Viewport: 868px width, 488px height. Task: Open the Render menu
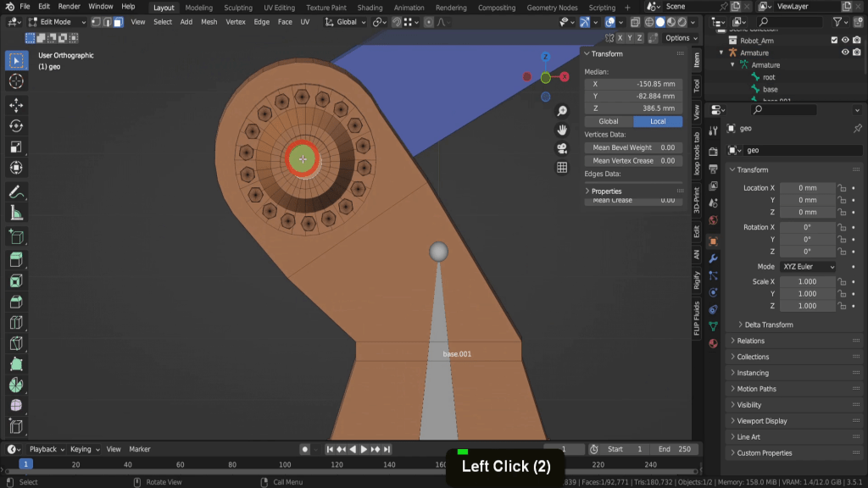[70, 7]
